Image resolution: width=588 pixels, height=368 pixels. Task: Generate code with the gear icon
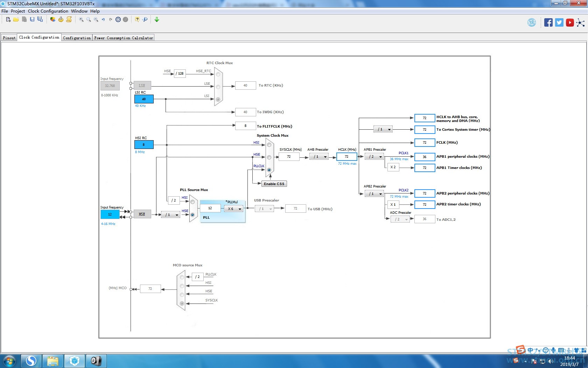[x=61, y=20]
